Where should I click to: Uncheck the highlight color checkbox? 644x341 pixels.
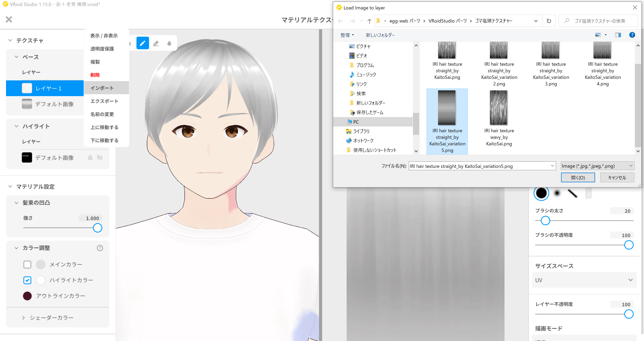pyautogui.click(x=27, y=280)
